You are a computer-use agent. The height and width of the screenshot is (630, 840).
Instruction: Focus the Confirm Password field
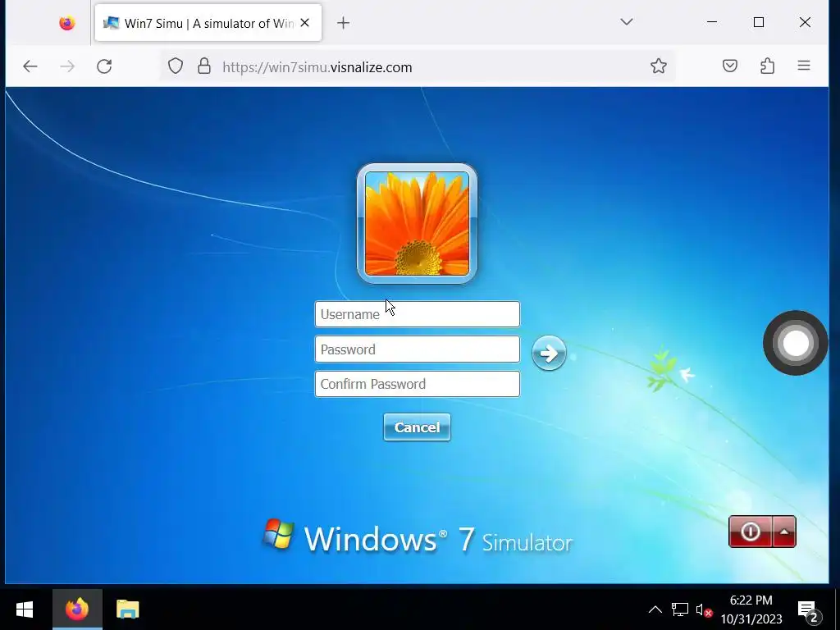(x=418, y=384)
